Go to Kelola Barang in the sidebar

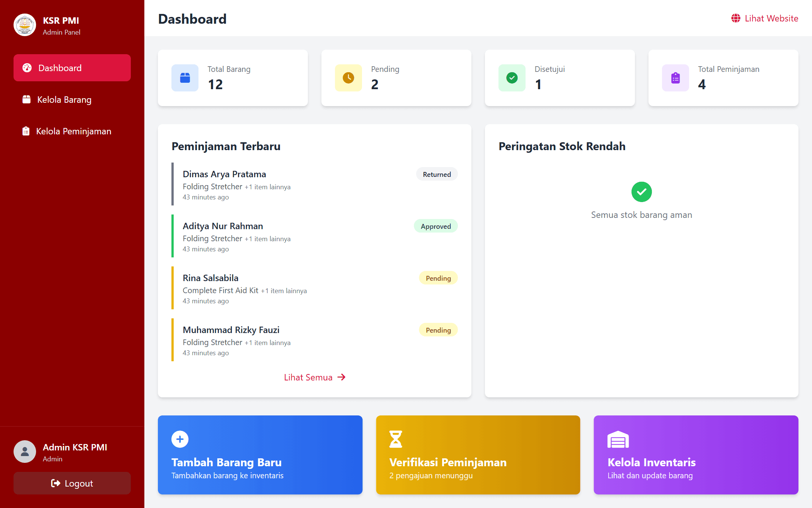click(72, 99)
